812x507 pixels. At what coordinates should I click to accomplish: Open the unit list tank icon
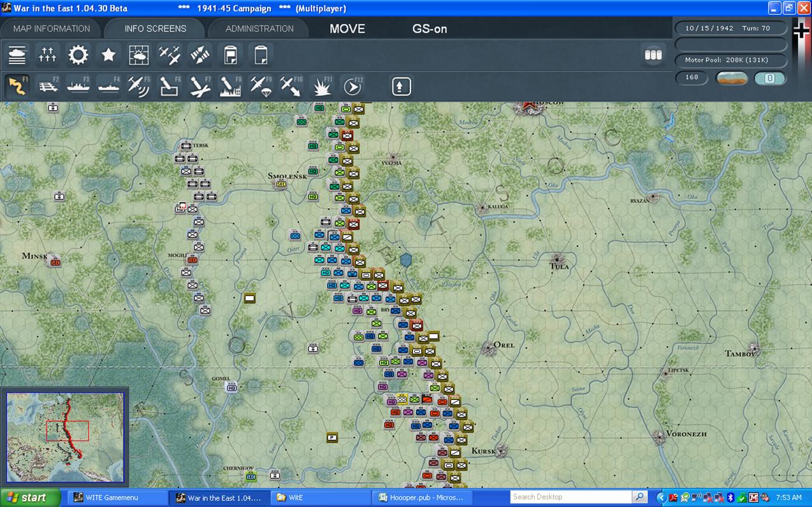[x=17, y=55]
